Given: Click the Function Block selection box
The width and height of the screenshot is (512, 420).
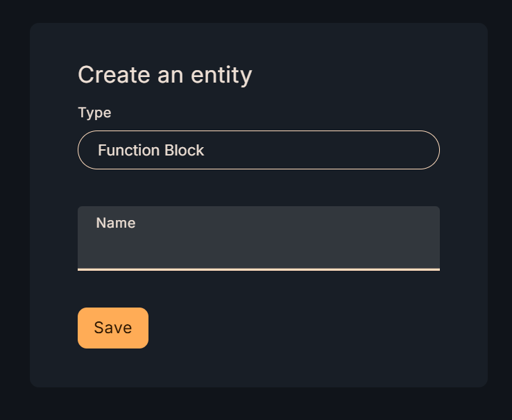Looking at the screenshot, I should [258, 150].
